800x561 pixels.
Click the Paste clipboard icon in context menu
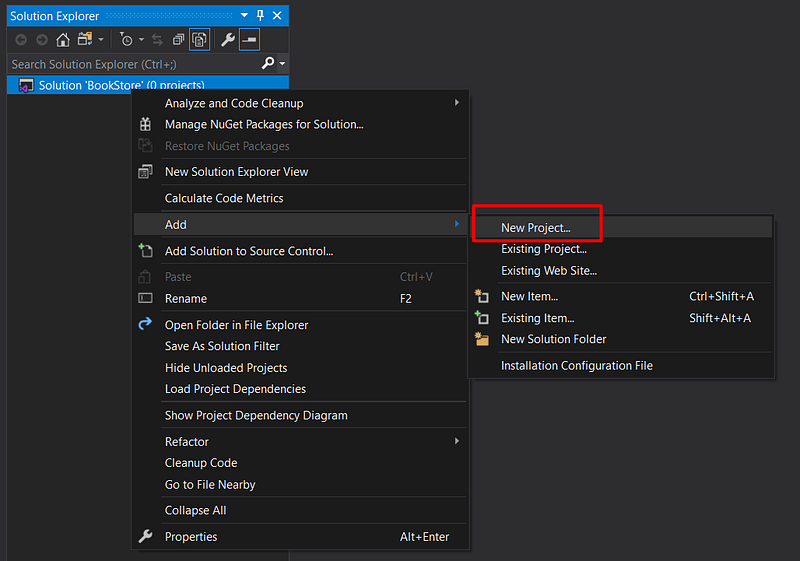point(145,276)
